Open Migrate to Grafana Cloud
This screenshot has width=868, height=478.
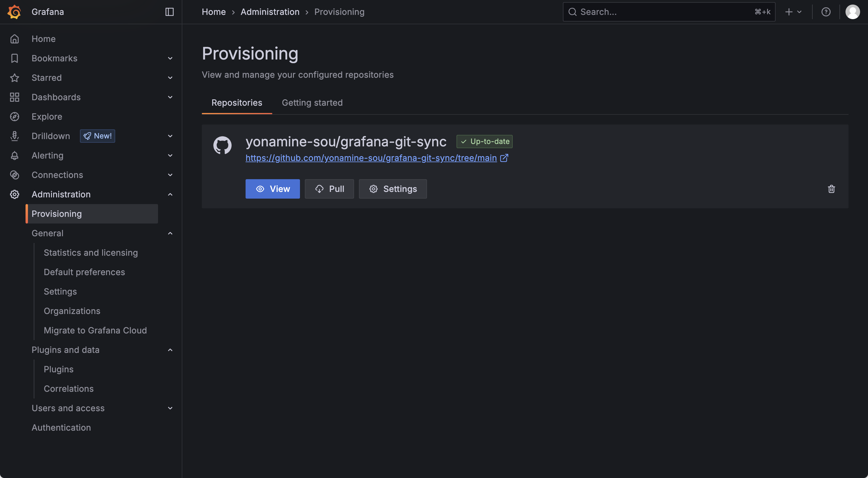tap(95, 330)
